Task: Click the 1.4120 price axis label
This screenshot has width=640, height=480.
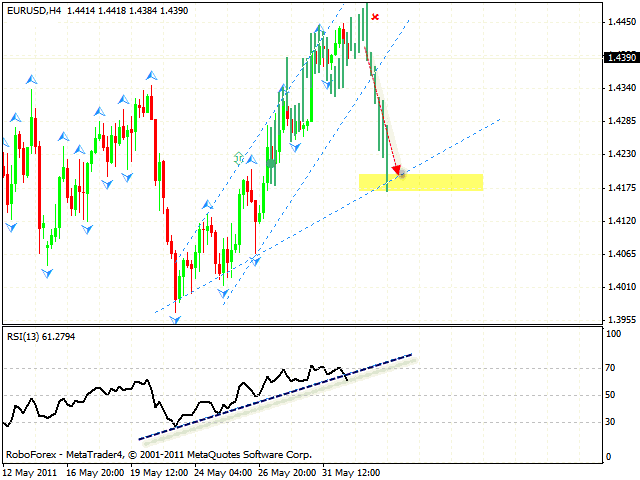Action: [622, 221]
